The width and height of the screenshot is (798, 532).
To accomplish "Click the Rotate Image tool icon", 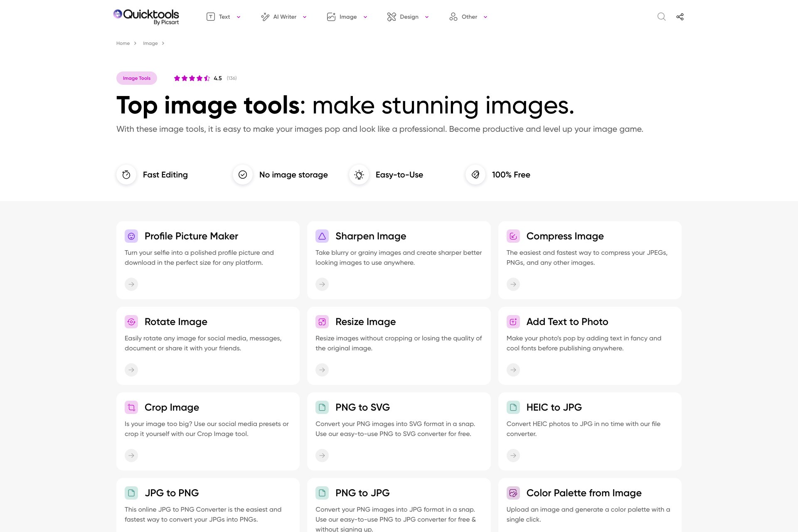I will [x=131, y=321].
